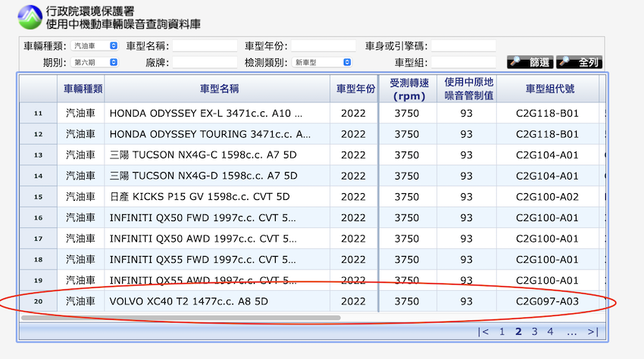
Task: Jump to the last page with >| icon
Action: point(592,331)
